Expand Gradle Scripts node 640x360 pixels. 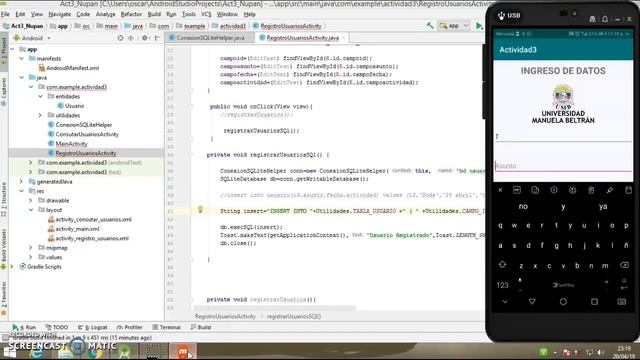pyautogui.click(x=12, y=267)
